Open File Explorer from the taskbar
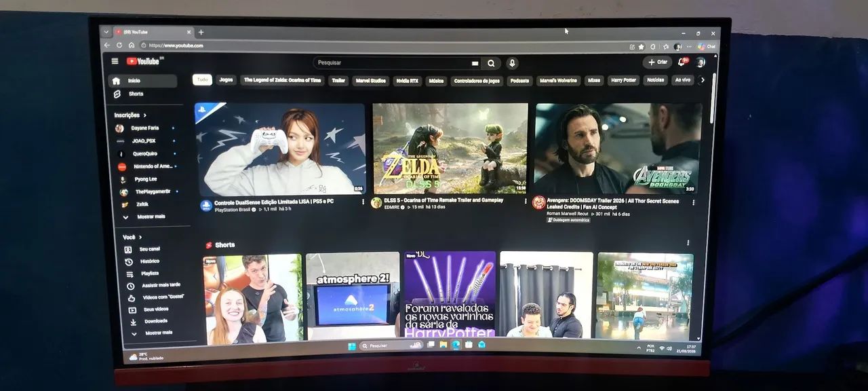Screen dimensions: 868x391 point(443,345)
